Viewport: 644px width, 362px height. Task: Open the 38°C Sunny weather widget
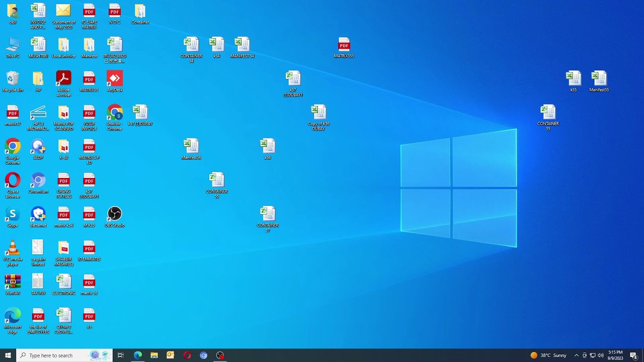tap(548, 355)
